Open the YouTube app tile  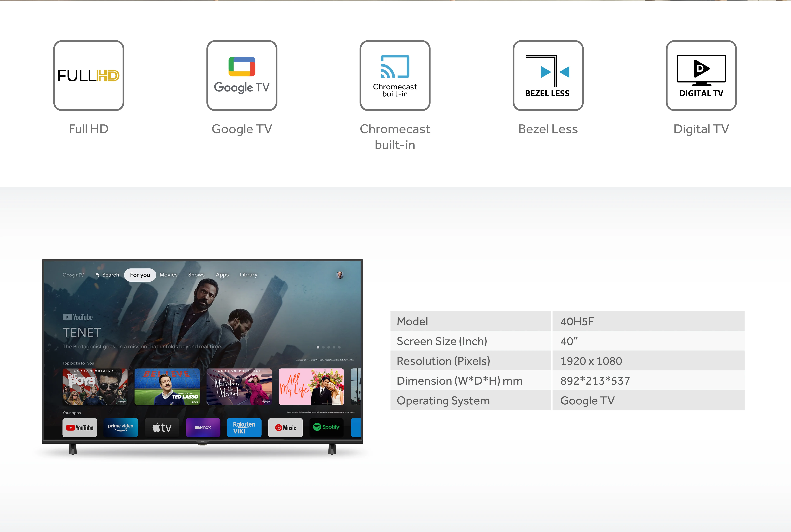click(80, 427)
